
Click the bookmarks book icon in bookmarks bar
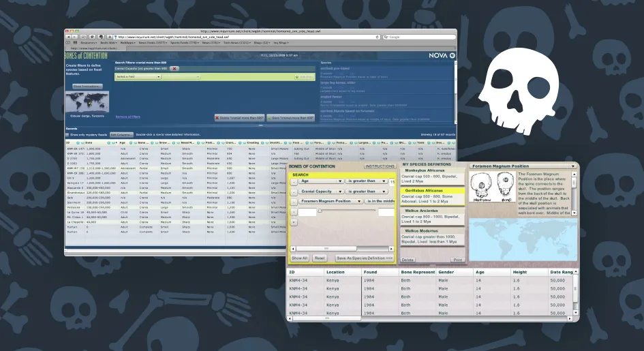(x=67, y=43)
